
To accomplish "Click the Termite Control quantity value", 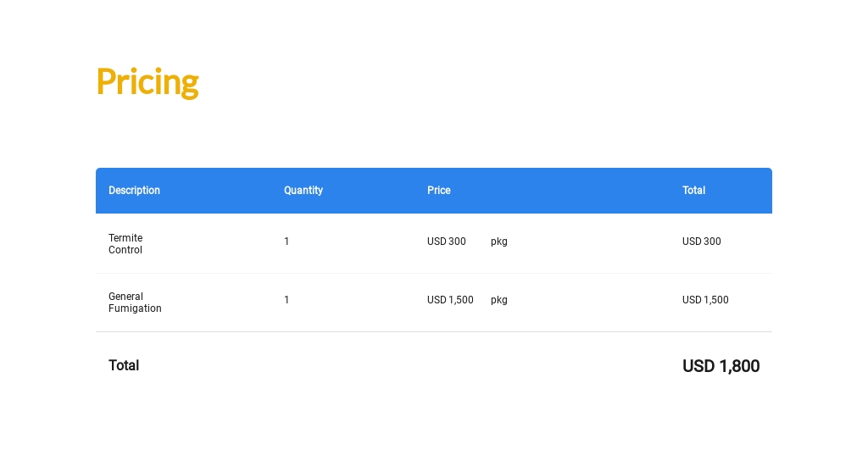I will [287, 242].
